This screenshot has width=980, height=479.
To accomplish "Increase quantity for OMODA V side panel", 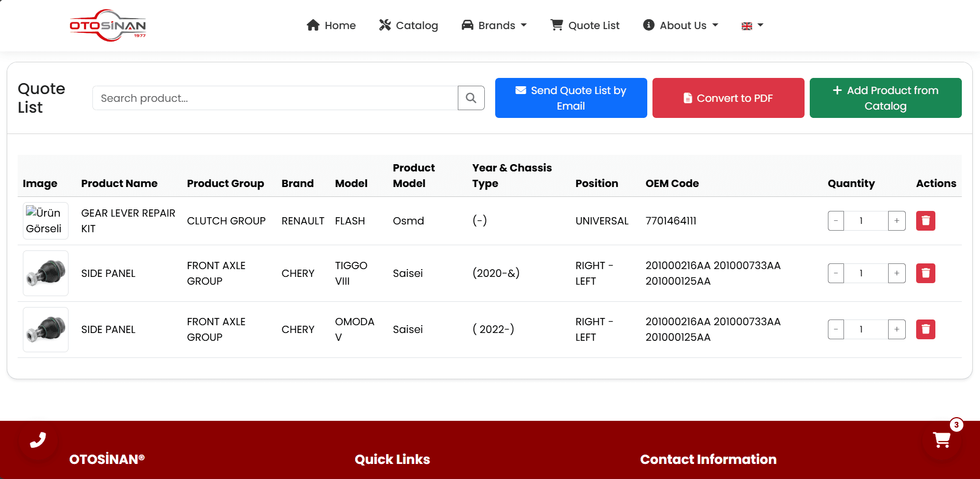I will pyautogui.click(x=897, y=329).
